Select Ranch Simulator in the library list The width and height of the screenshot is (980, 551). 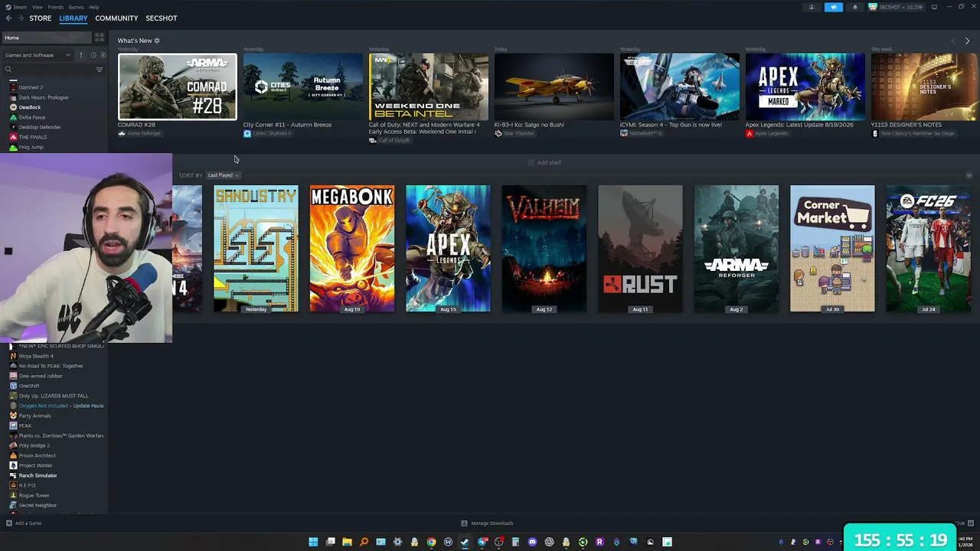click(x=38, y=475)
